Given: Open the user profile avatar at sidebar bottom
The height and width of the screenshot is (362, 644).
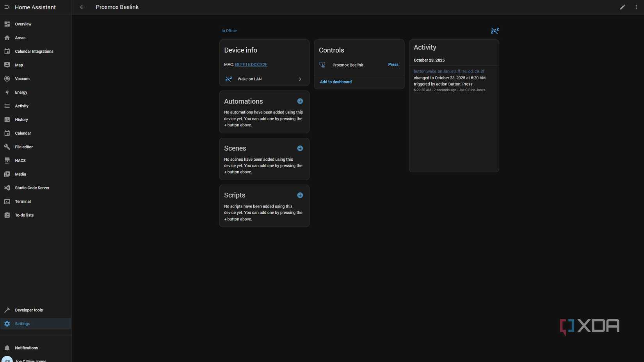Looking at the screenshot, I should (7, 360).
